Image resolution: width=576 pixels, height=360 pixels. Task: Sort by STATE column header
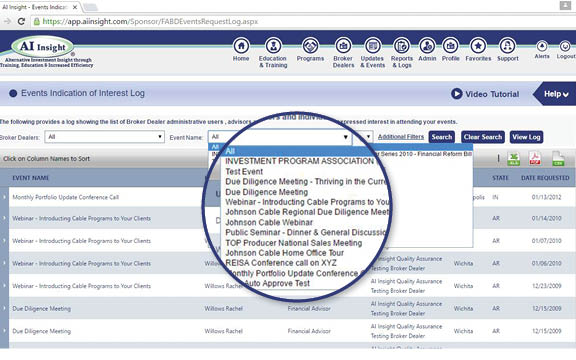pos(500,178)
